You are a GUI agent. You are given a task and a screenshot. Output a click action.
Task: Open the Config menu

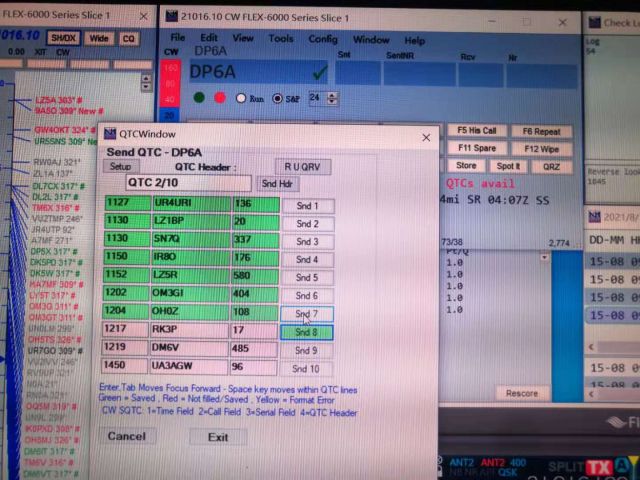tap(323, 39)
